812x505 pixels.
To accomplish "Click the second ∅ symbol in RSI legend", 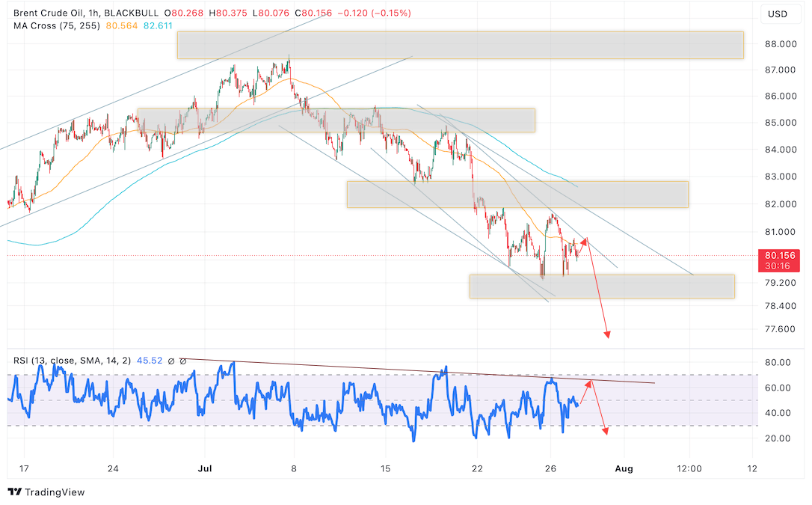I will 183,361.
